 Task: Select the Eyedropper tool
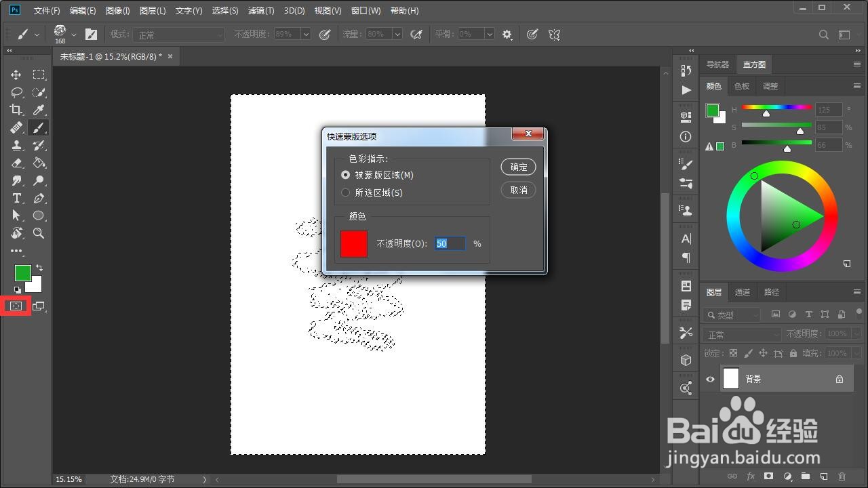[x=39, y=110]
